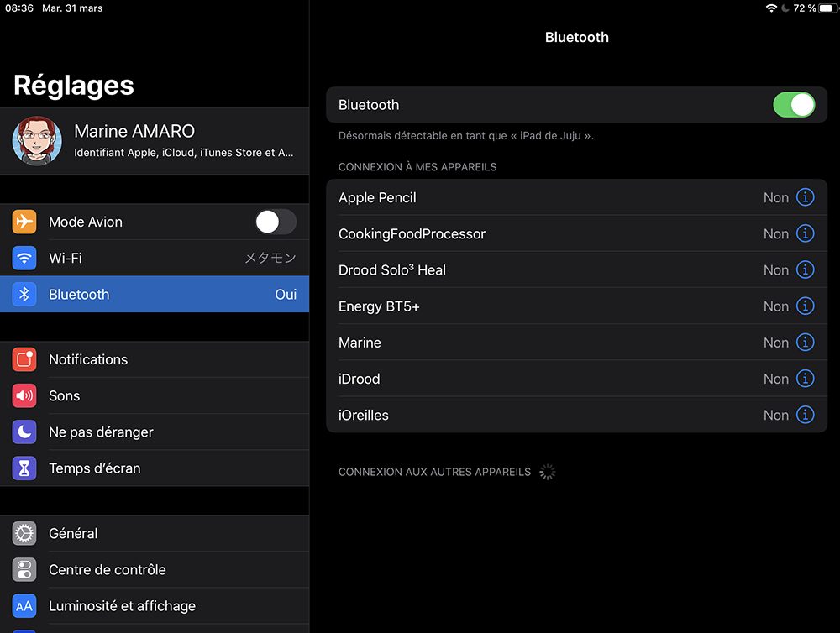Click the Ne pas déranger moon icon
The height and width of the screenshot is (633, 840).
pyautogui.click(x=24, y=432)
